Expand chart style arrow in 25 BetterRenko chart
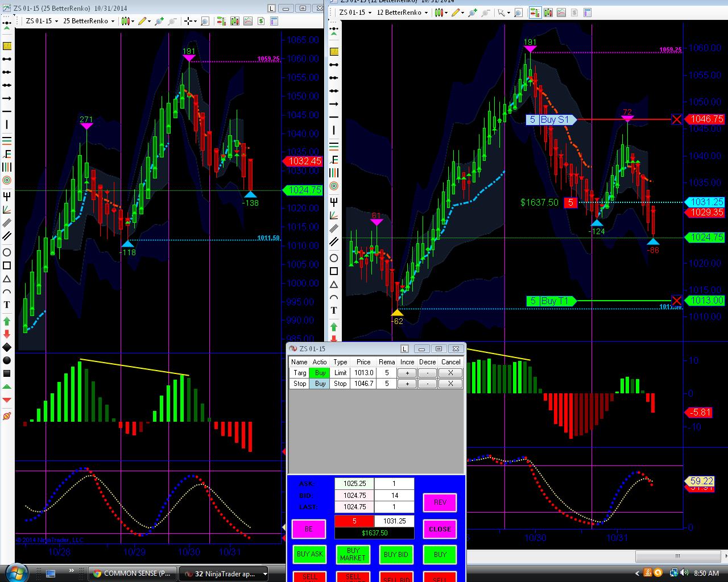 pos(132,21)
